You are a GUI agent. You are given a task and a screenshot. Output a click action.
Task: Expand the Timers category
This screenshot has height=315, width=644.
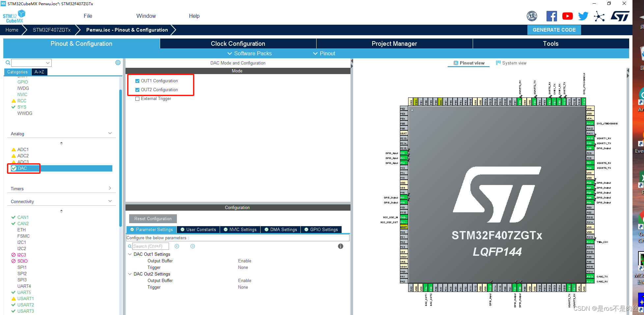click(x=110, y=188)
